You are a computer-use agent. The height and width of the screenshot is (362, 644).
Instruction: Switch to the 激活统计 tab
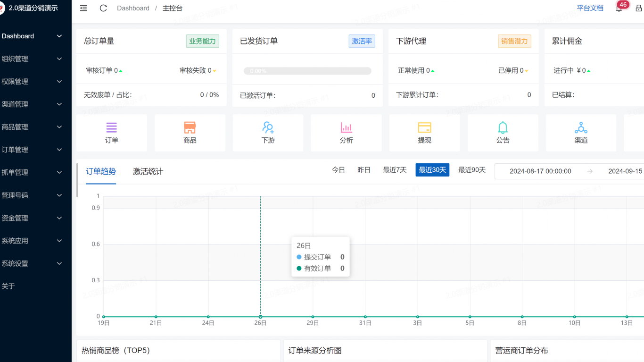pyautogui.click(x=148, y=171)
